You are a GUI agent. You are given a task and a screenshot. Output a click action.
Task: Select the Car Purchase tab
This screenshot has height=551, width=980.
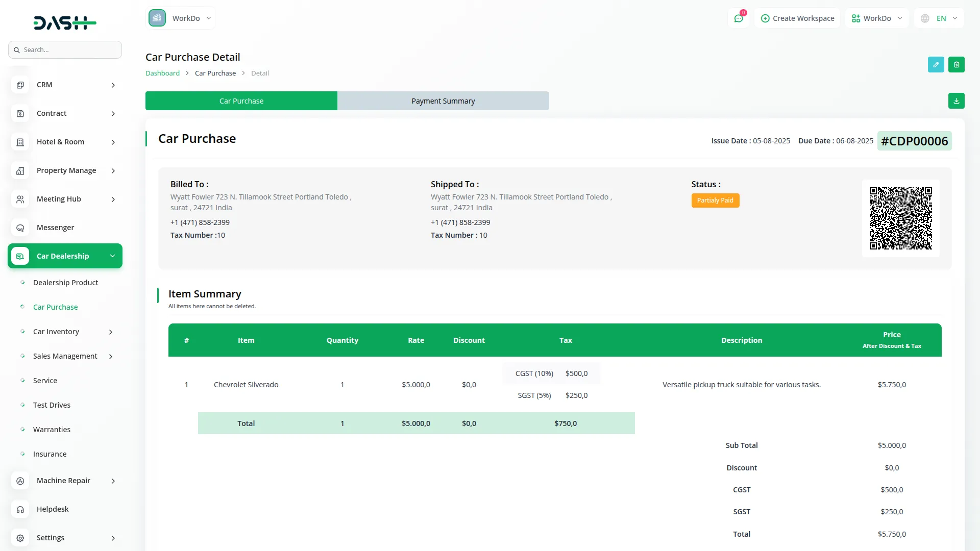coord(241,101)
